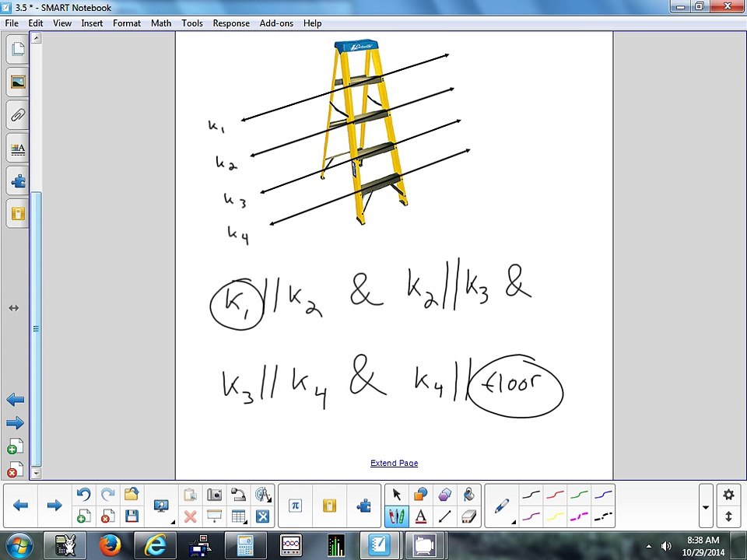Screen dimensions: 747x560
Task: Choose the blue pen line style
Action: pyautogui.click(x=603, y=495)
